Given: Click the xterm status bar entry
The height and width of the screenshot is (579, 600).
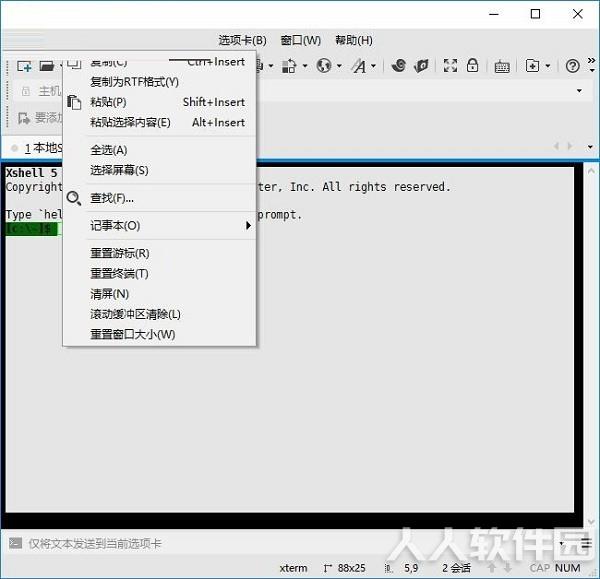Looking at the screenshot, I should pos(293,568).
